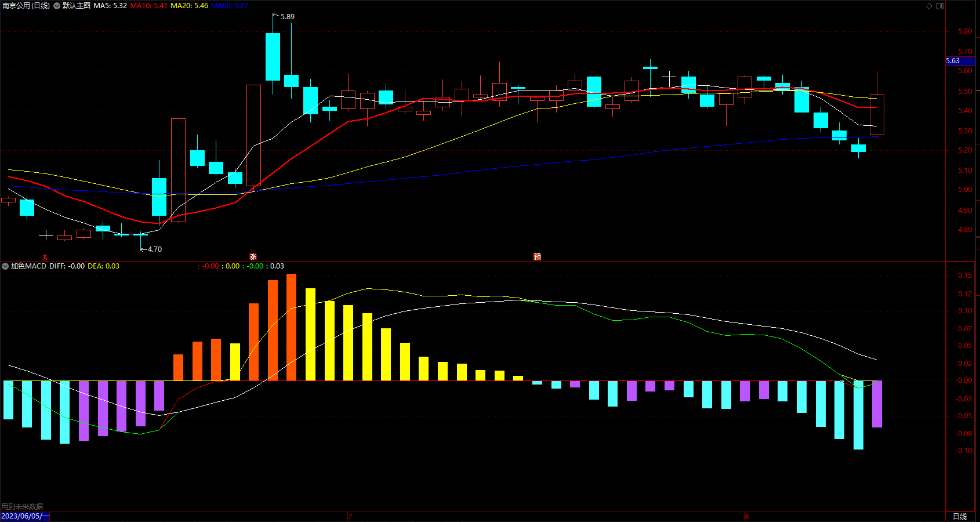Click the MA20: 5.46 value
This screenshot has width=980, height=522.
click(x=189, y=6)
